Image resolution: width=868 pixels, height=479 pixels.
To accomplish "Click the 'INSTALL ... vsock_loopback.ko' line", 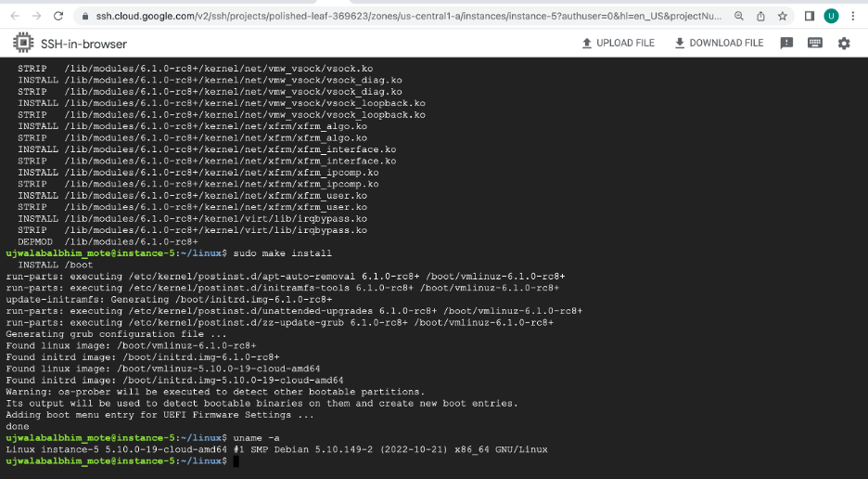I will tap(222, 103).
